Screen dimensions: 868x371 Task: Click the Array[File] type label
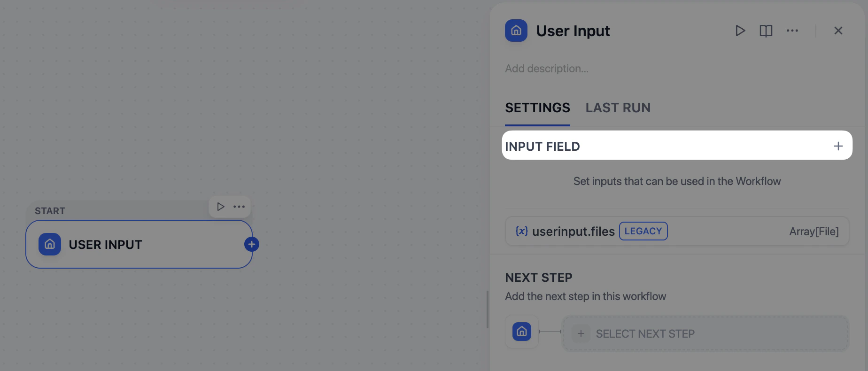814,231
